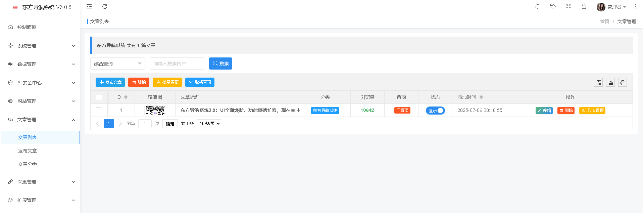The width and height of the screenshot is (644, 213).
Task: Click the 东方导航系统 category tag
Action: 325,111
